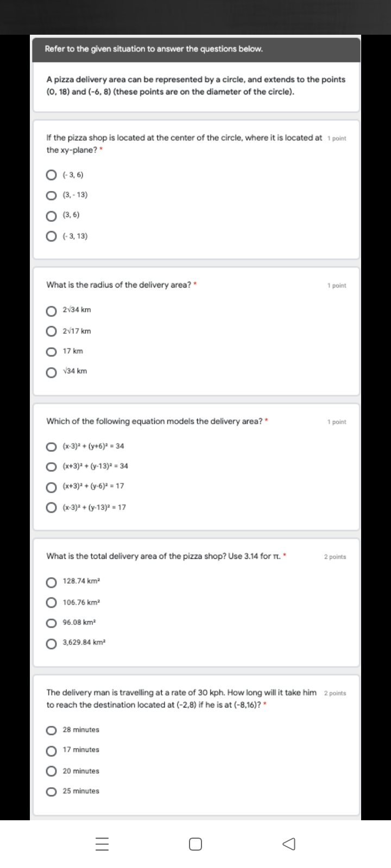Select equation (x+3)² + (y-13)² = 34
This screenshot has width=391, height=868.
point(49,466)
